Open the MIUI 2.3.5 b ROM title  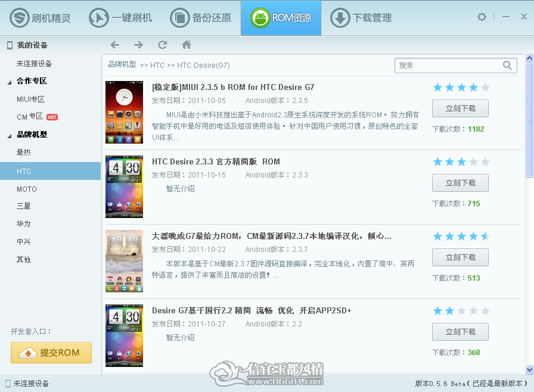[233, 87]
